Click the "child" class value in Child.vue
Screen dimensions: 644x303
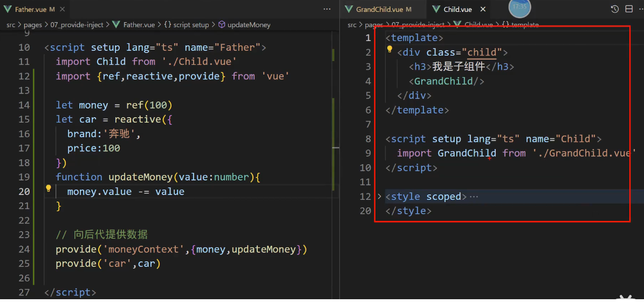tap(482, 52)
